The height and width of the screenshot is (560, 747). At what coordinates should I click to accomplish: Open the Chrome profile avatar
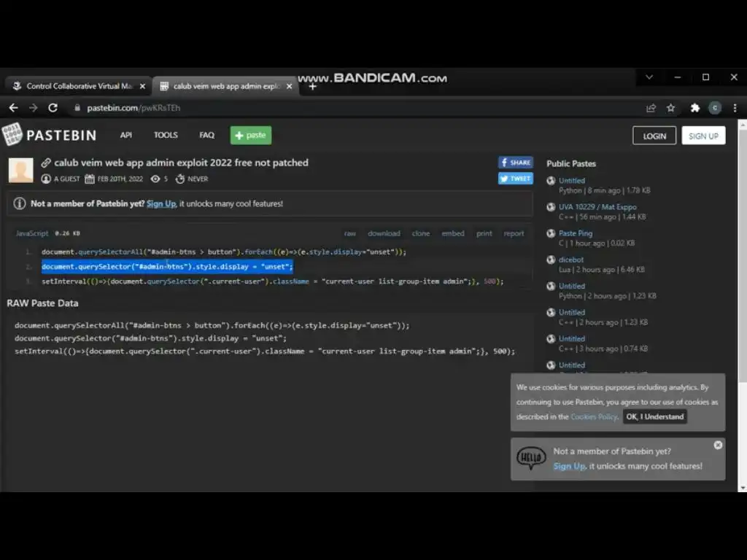[715, 108]
